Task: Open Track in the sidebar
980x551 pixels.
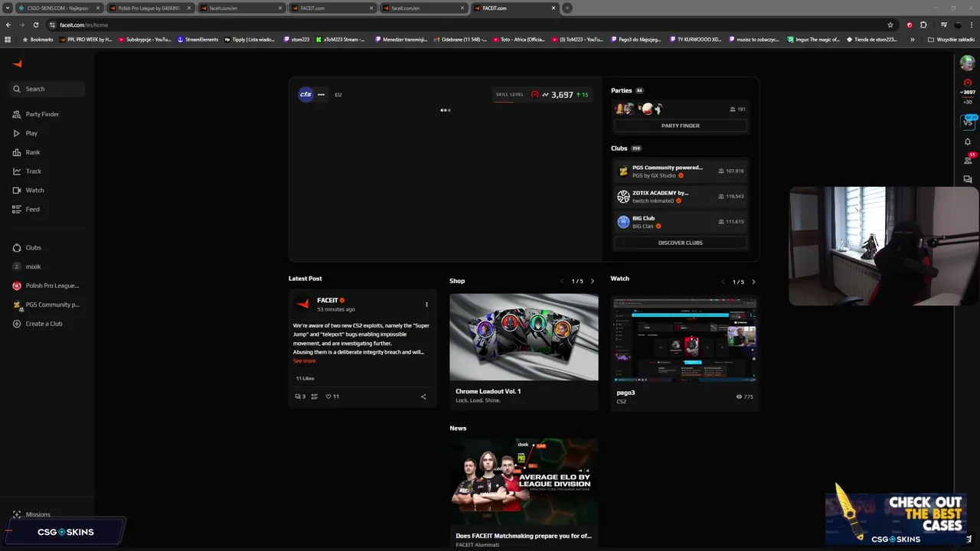Action: [33, 171]
